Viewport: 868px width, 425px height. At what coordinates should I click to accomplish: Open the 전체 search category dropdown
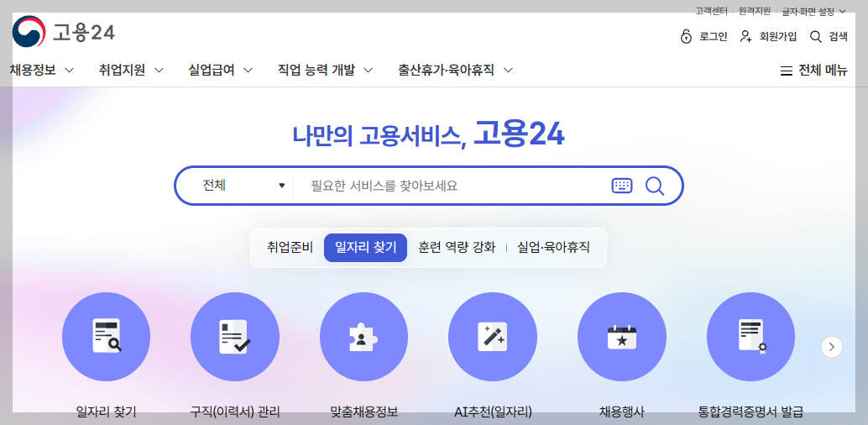click(243, 186)
